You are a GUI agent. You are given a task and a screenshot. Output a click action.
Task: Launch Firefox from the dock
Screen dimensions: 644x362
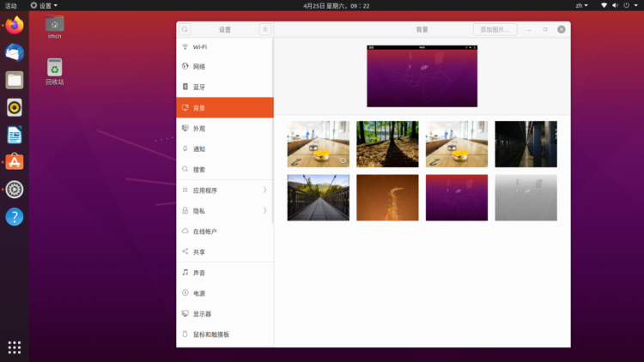tap(15, 26)
